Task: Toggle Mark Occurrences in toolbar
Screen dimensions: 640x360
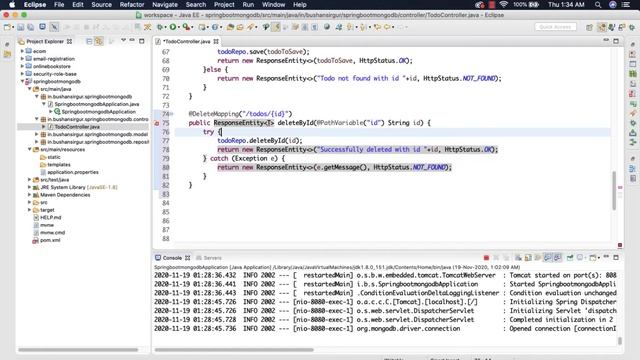Action: point(276,27)
